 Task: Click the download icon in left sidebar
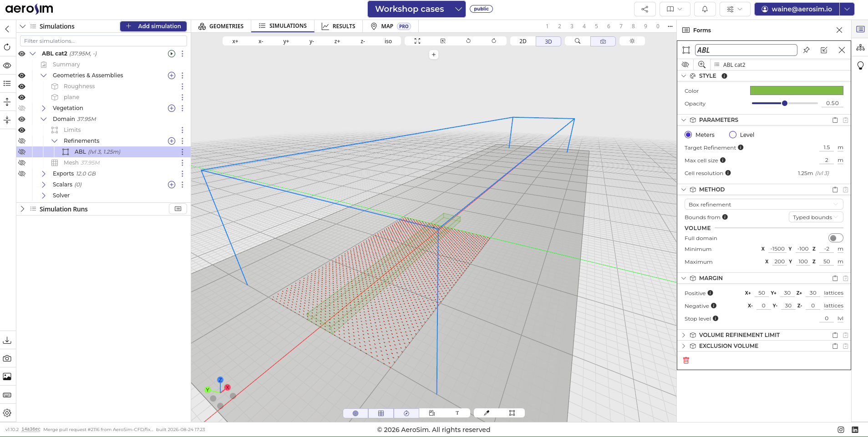click(x=7, y=340)
